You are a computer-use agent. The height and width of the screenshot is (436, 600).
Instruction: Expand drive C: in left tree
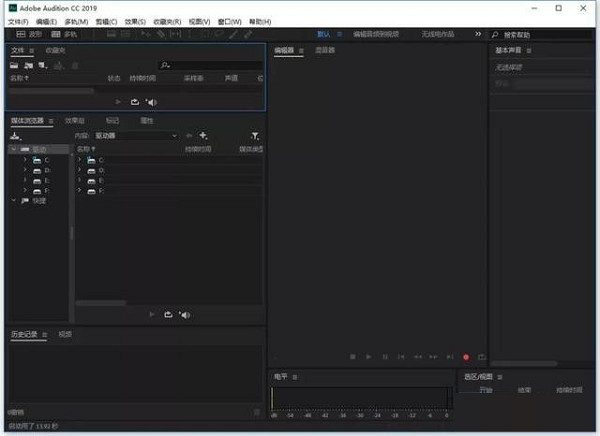point(25,160)
